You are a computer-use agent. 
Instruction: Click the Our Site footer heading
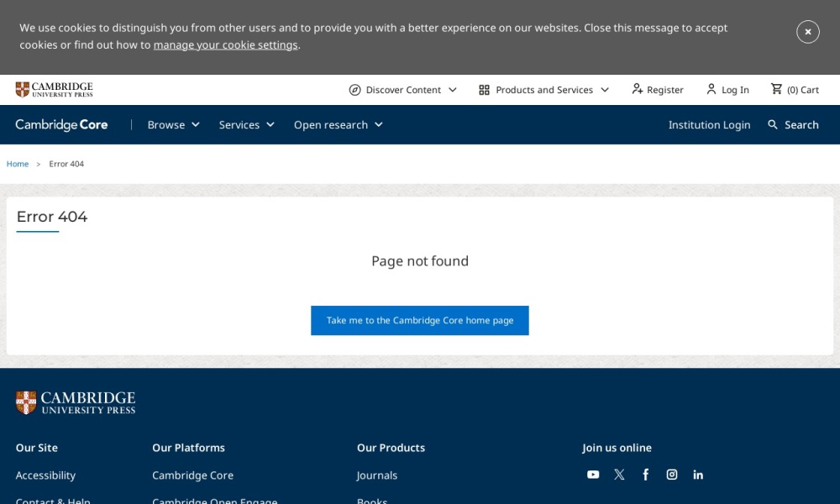pos(36,448)
